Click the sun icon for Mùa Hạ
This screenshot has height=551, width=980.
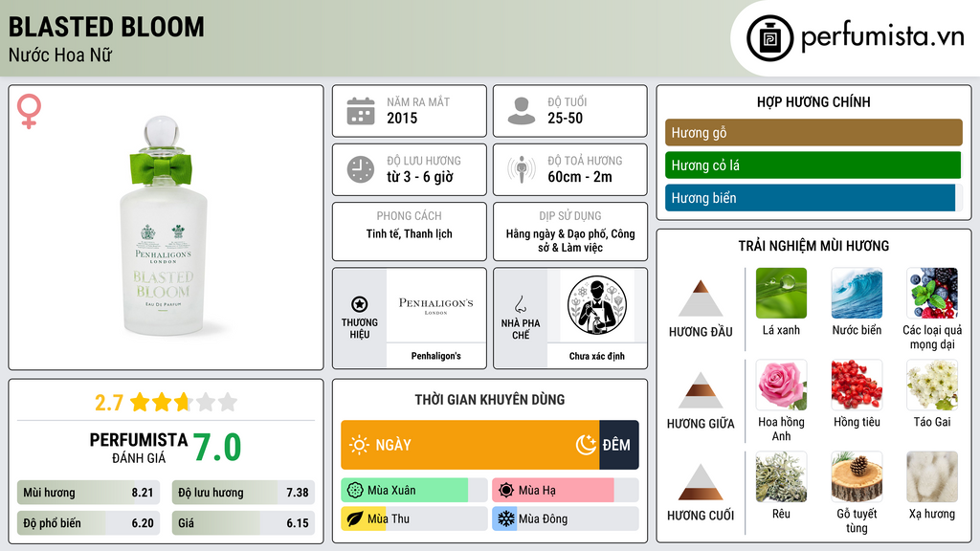pyautogui.click(x=506, y=491)
